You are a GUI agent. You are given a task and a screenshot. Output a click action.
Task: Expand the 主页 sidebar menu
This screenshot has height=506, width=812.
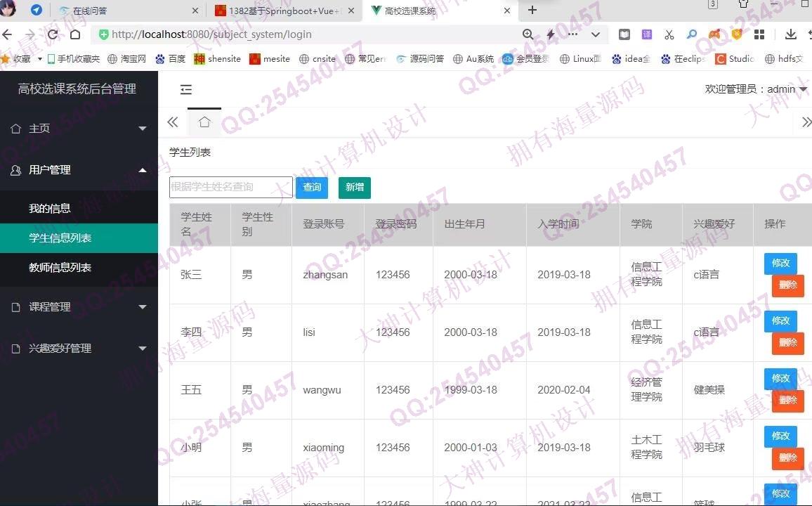tap(79, 129)
